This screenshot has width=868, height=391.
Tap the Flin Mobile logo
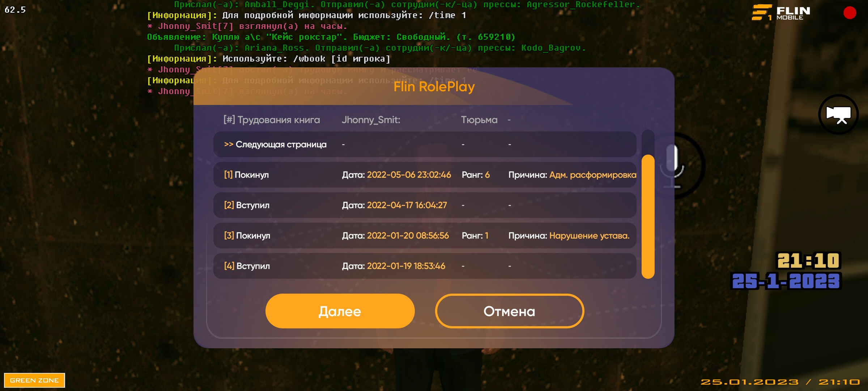tap(781, 13)
